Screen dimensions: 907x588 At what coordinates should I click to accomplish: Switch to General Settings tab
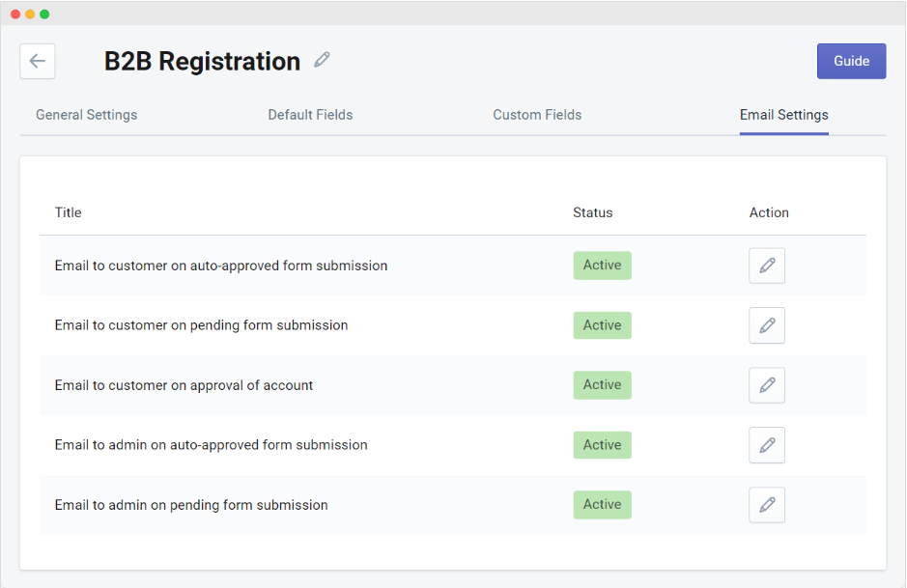pyautogui.click(x=86, y=115)
